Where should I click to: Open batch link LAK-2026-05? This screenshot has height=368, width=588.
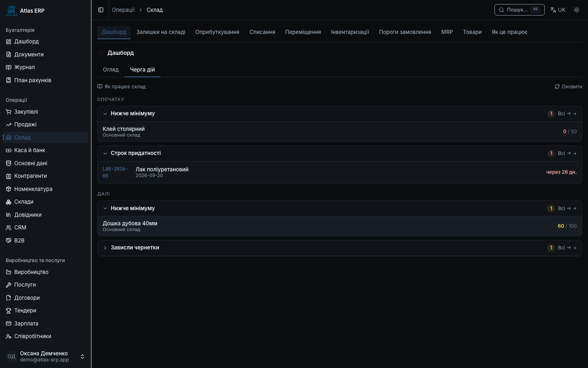pos(115,172)
